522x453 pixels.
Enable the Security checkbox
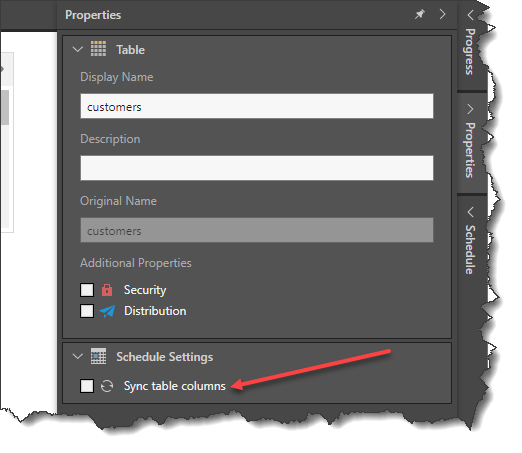87,290
